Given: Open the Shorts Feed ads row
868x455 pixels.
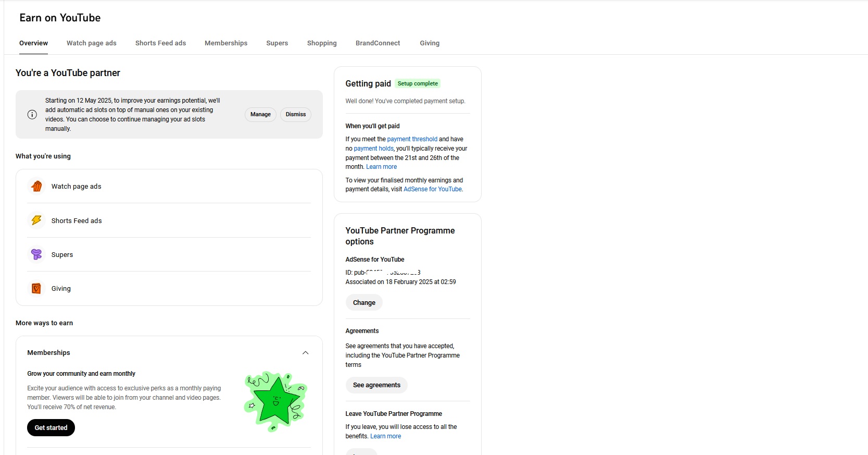Looking at the screenshot, I should coord(169,220).
